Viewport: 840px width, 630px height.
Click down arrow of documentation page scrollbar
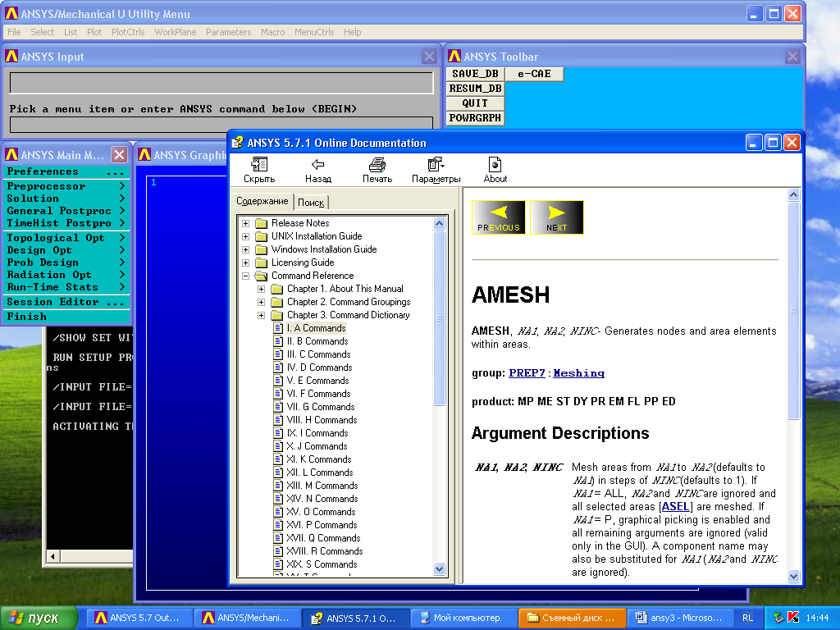coord(793,577)
